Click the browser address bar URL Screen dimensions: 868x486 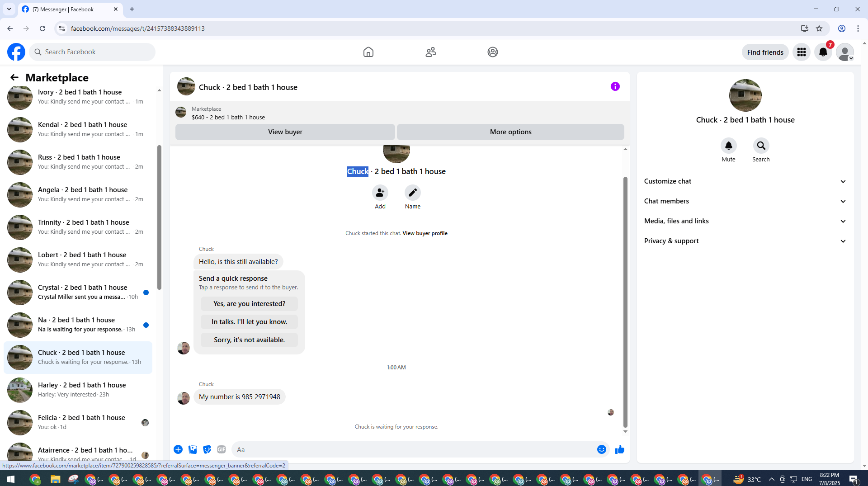[138, 28]
